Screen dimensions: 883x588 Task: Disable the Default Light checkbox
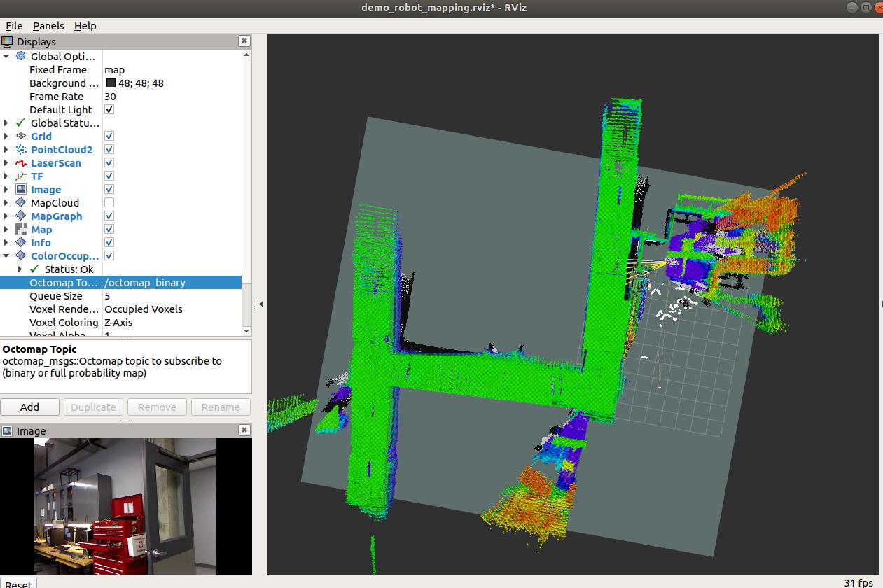point(109,110)
